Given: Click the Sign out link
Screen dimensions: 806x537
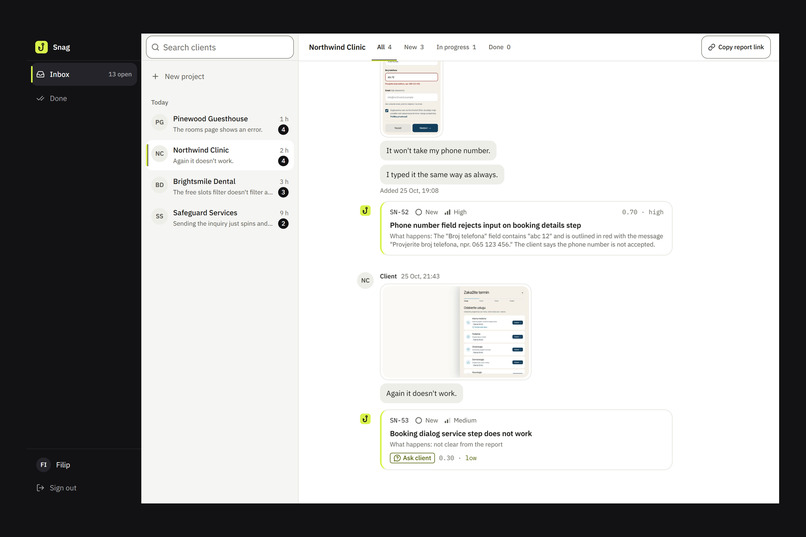Looking at the screenshot, I should [57, 488].
